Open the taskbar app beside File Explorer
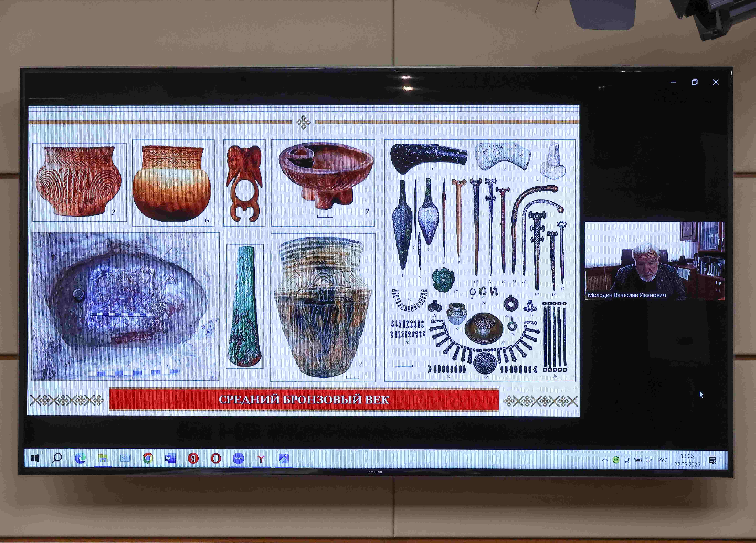The width and height of the screenshot is (756, 543). point(125,459)
